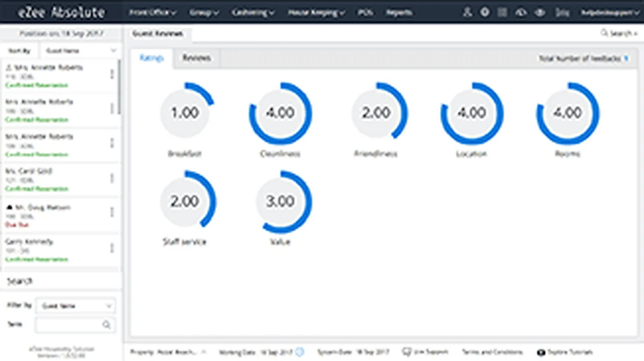
Task: Open three-dot menu for Ms. Carol Gold
Action: [112, 178]
